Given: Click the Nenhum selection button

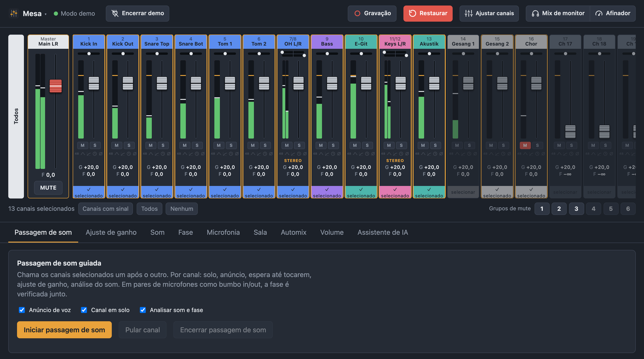Looking at the screenshot, I should tap(182, 209).
